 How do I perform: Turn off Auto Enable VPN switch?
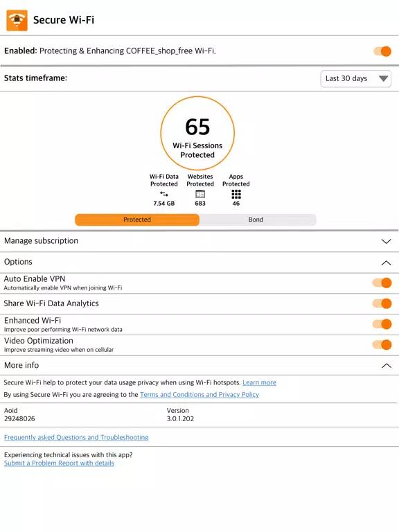point(382,283)
